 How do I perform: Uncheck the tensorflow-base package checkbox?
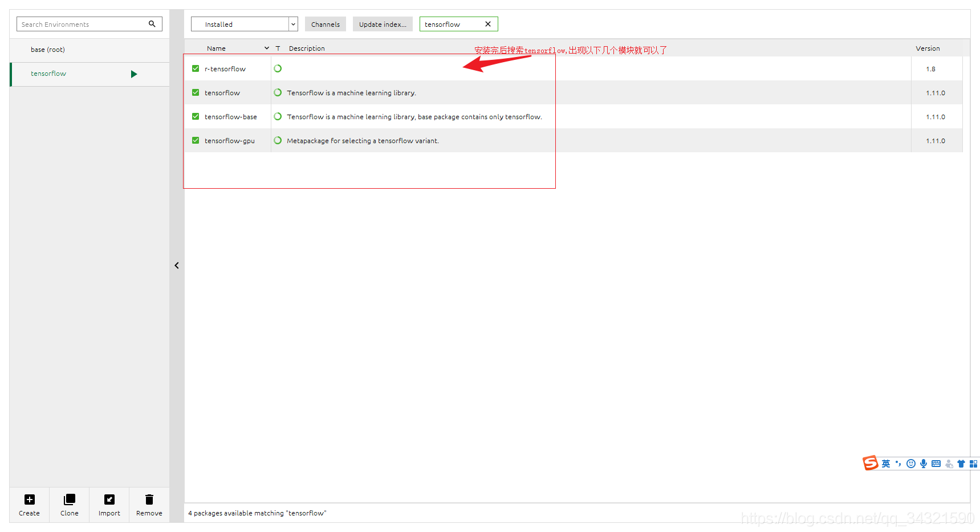tap(196, 116)
